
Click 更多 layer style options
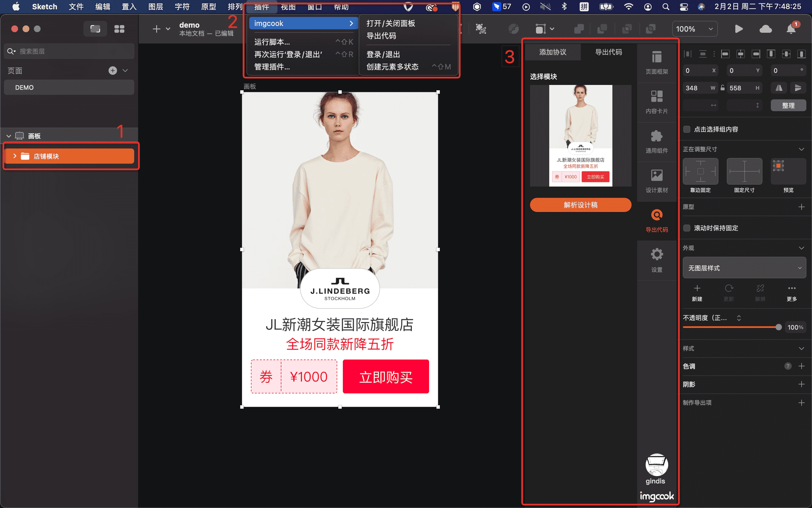(x=791, y=293)
